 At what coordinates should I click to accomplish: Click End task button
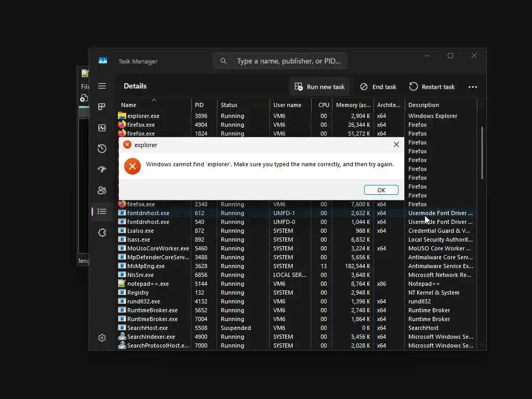(x=378, y=87)
